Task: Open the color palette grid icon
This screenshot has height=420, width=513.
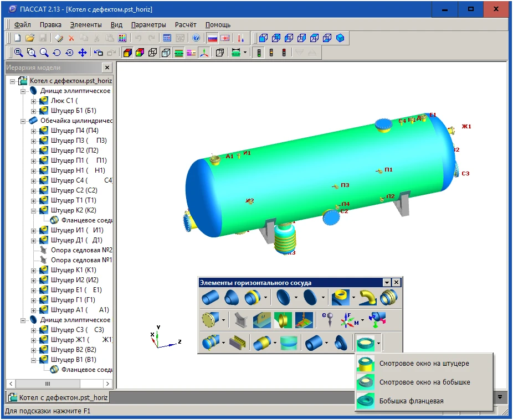Action: (x=122, y=38)
